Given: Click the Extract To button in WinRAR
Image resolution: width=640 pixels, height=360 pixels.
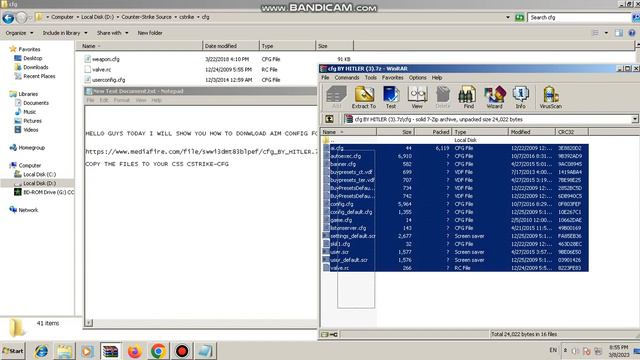Looking at the screenshot, I should [x=364, y=97].
